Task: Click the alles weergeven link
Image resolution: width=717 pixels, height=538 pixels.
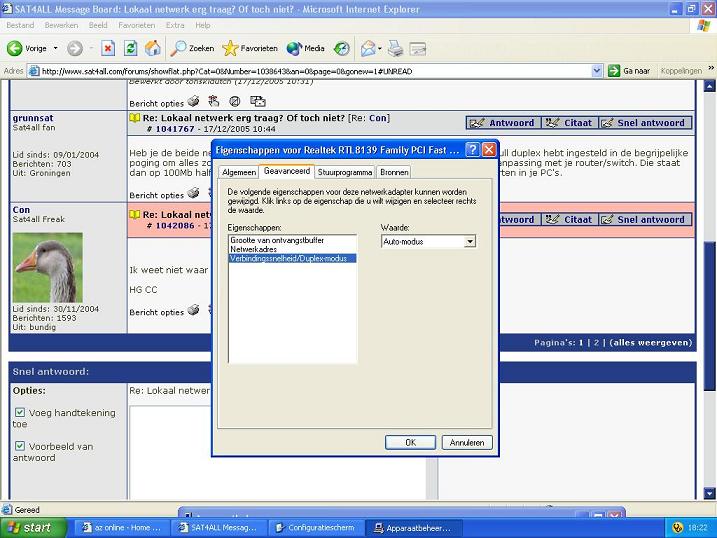Action: click(x=651, y=342)
